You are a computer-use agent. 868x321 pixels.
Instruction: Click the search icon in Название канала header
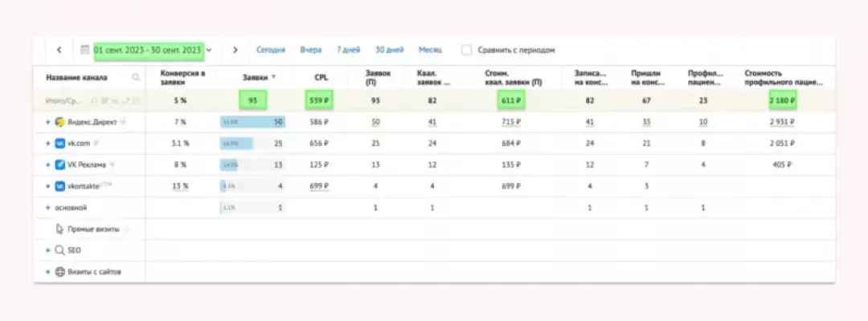click(135, 78)
